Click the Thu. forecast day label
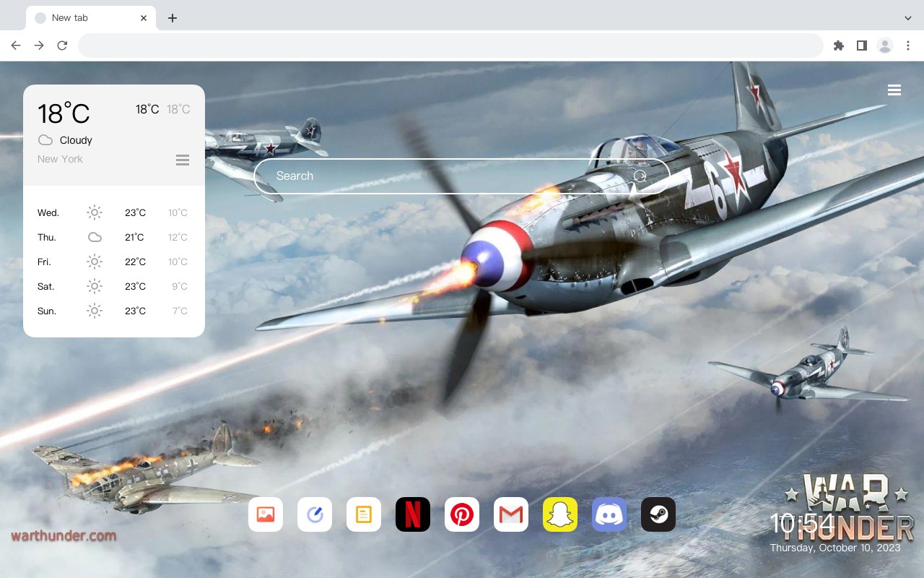Screen dimensions: 924x578 coord(47,237)
